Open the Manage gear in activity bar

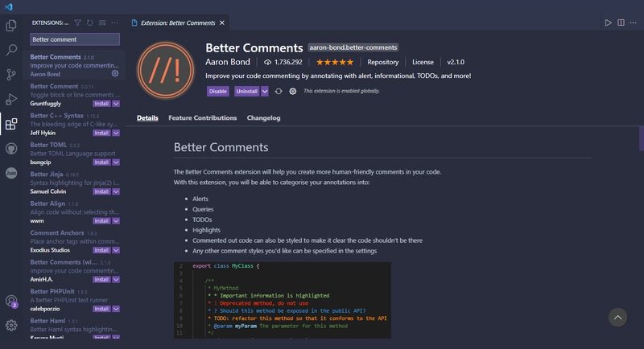pos(11,326)
